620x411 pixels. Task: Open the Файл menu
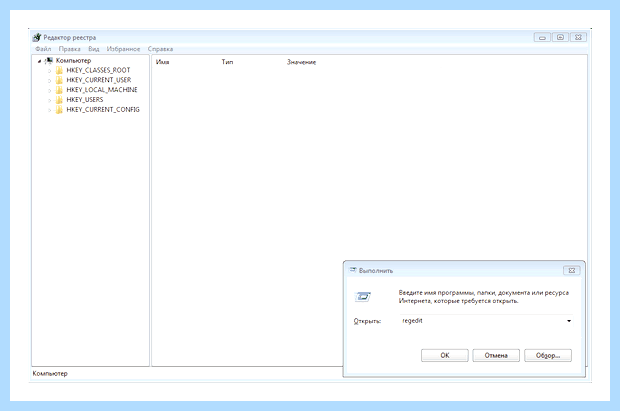pyautogui.click(x=43, y=49)
